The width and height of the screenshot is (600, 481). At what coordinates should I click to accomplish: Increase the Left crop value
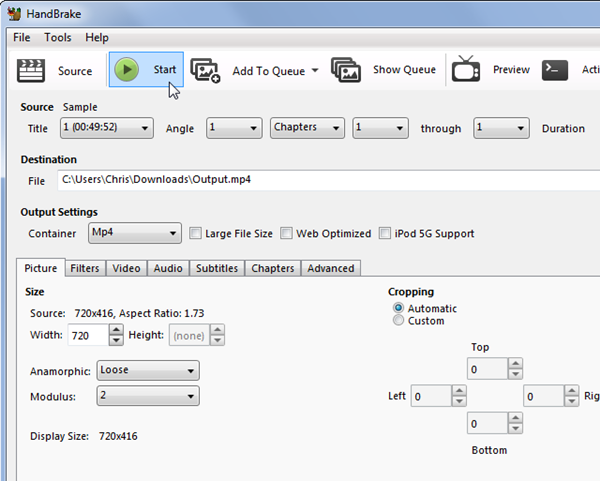[x=459, y=390]
